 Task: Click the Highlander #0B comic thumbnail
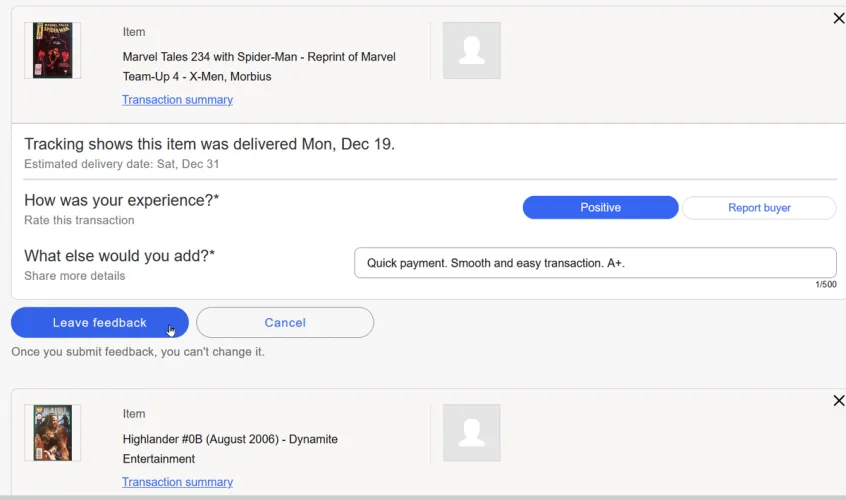(52, 432)
